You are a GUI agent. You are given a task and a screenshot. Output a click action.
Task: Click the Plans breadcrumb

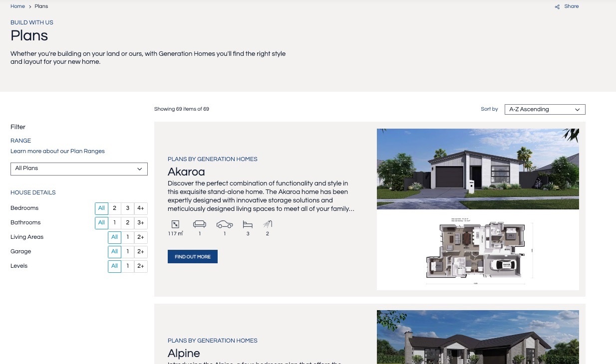[x=41, y=6]
